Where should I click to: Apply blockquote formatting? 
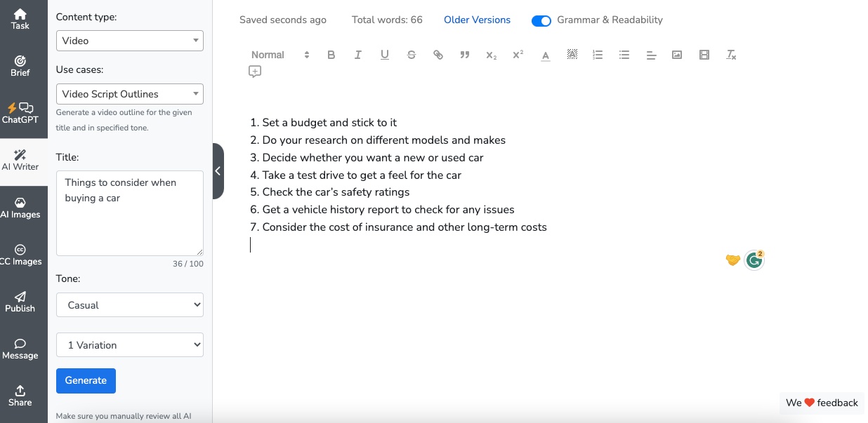click(x=465, y=55)
